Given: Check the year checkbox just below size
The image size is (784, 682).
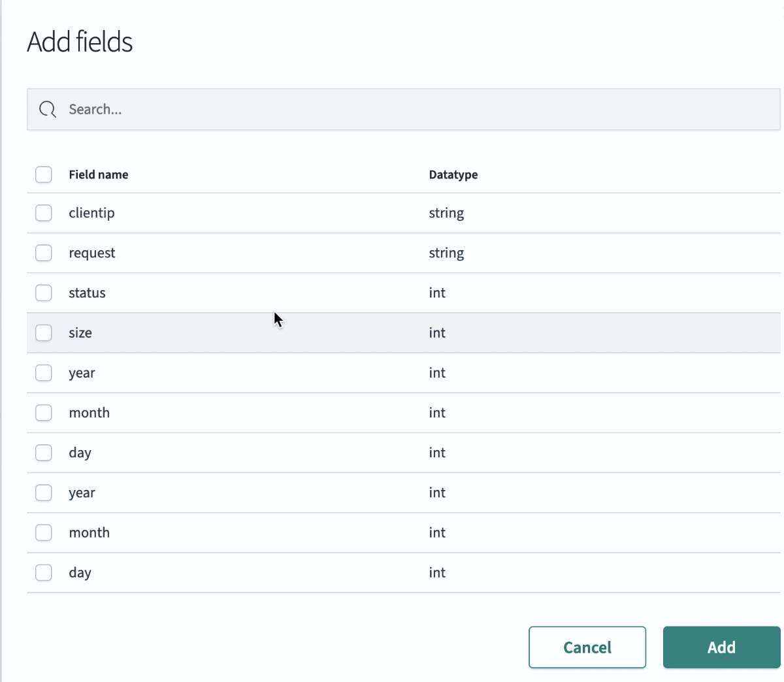Looking at the screenshot, I should 44,372.
